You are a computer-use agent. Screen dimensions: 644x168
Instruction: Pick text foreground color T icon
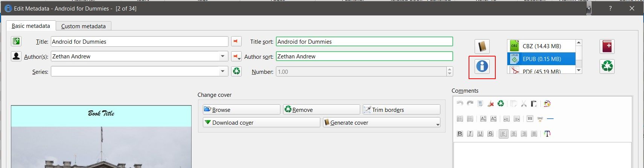tap(547, 134)
